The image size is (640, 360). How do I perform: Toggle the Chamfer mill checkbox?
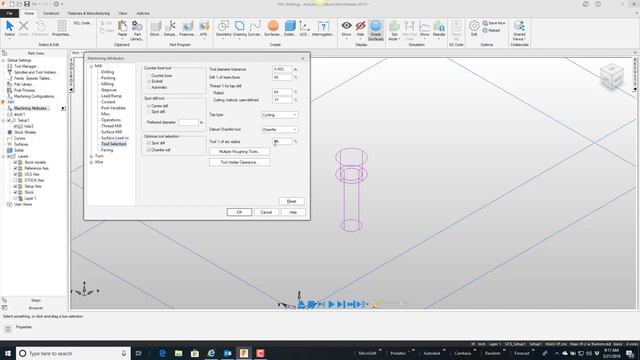[149, 150]
